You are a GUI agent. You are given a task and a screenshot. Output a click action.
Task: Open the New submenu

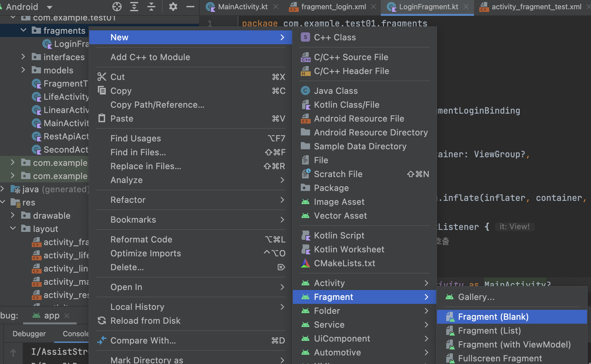pyautogui.click(x=190, y=37)
